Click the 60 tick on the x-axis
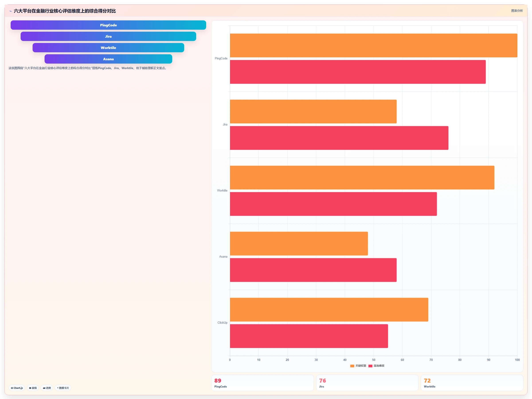Image resolution: width=532 pixels, height=399 pixels. click(x=402, y=360)
